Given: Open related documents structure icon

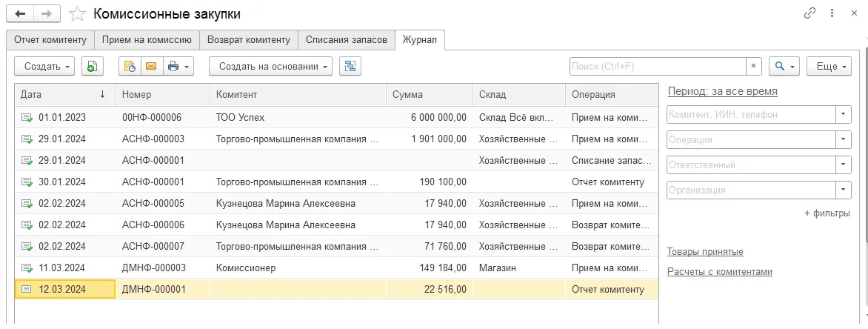Looking at the screenshot, I should pos(350,67).
